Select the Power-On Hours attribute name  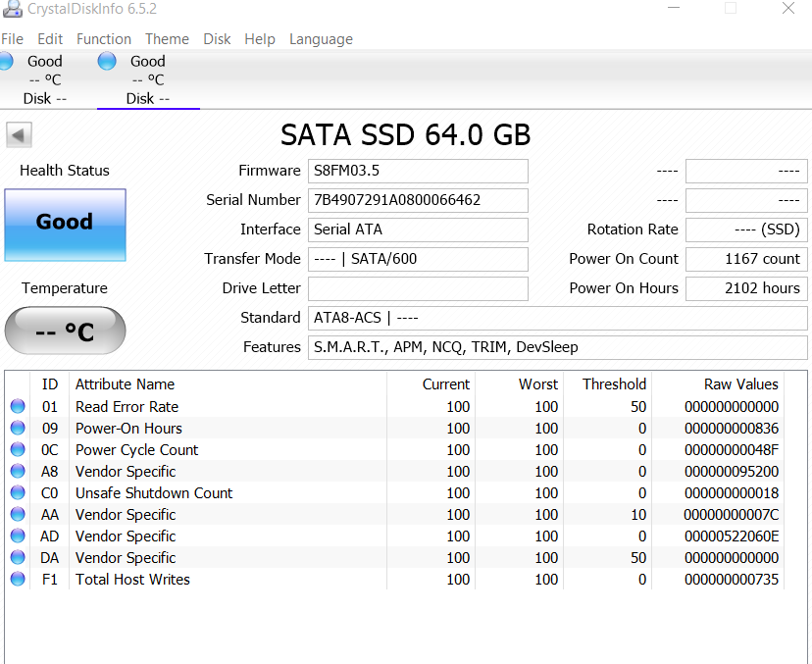pos(128,429)
